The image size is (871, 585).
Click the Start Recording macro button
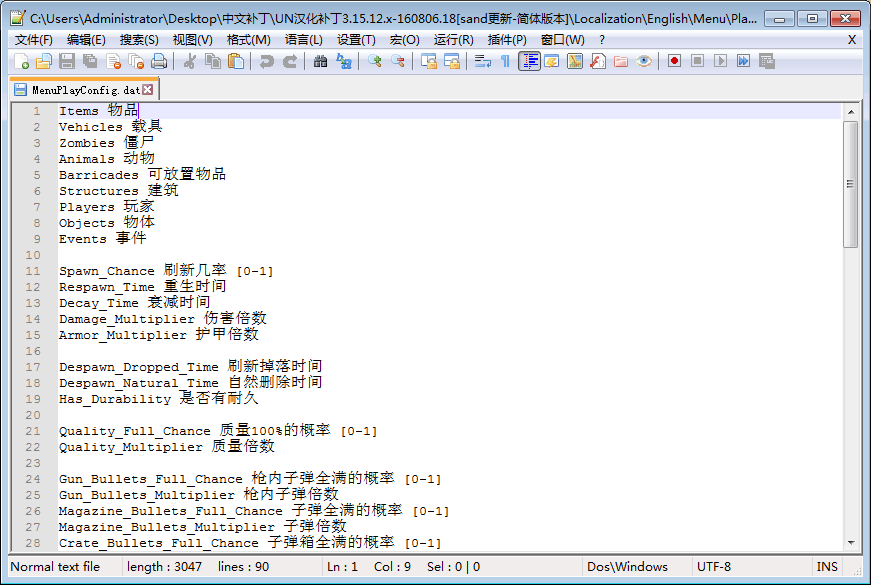pos(675,61)
